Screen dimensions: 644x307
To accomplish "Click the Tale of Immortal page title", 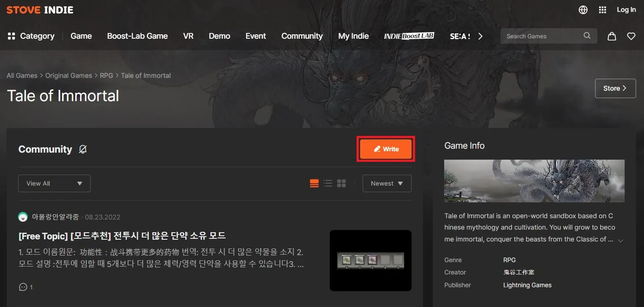I will (x=63, y=96).
